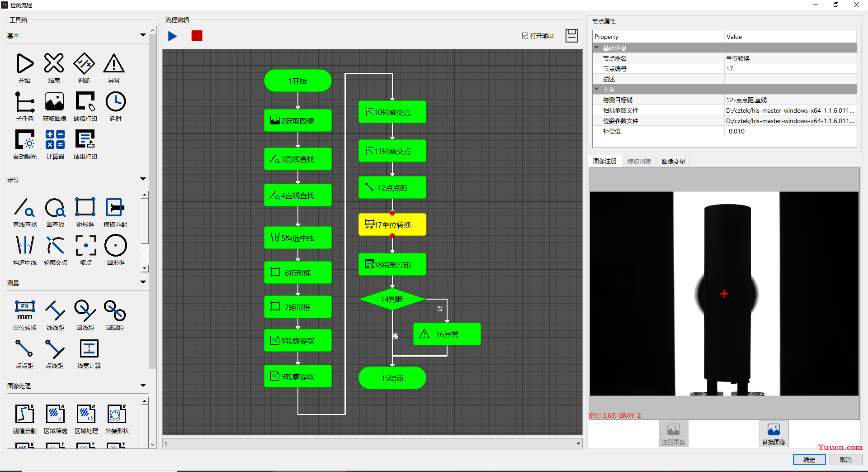Pick the 轮廓交点 contour intersection tool in toolbox
Viewport: 868px width, 472px height.
point(55,245)
